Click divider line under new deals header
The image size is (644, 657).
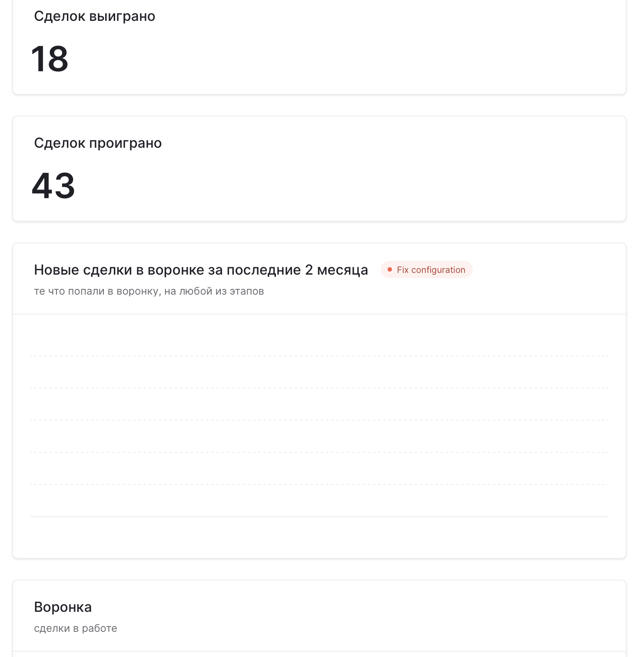pyautogui.click(x=319, y=314)
